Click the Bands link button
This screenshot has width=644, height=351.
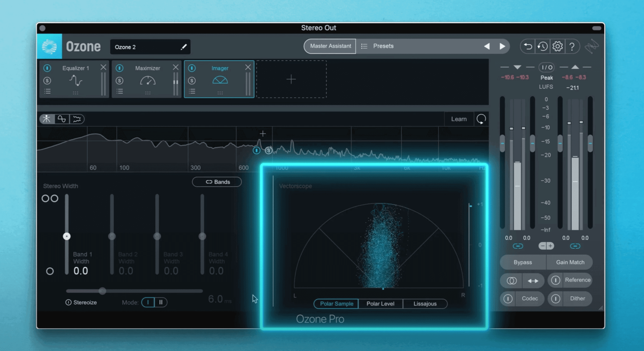(x=217, y=182)
